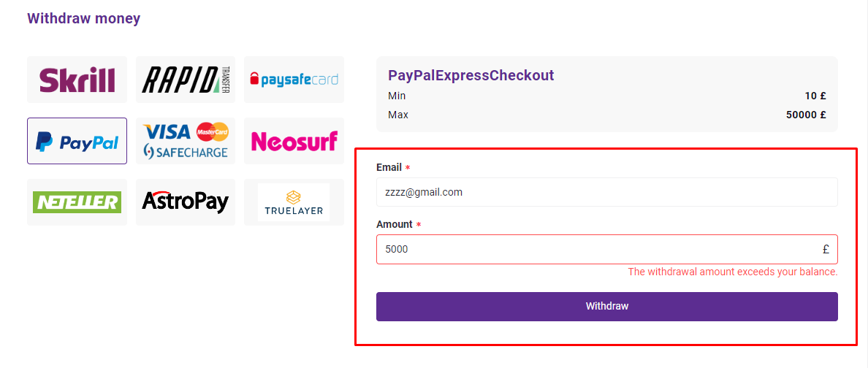Select the Neteller payment method
This screenshot has width=868, height=368.
[77, 202]
